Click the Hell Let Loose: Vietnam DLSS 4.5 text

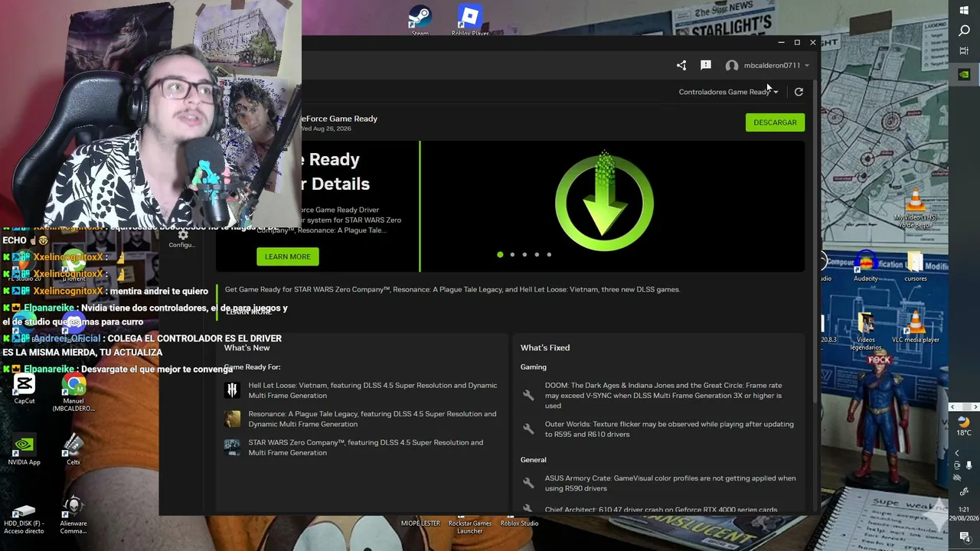coord(373,390)
